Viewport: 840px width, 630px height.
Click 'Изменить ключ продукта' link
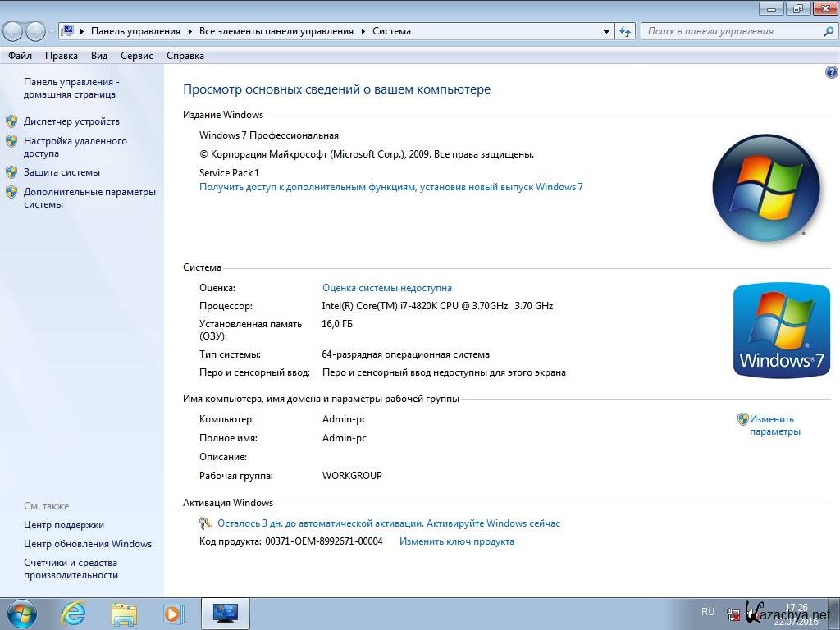(x=456, y=541)
